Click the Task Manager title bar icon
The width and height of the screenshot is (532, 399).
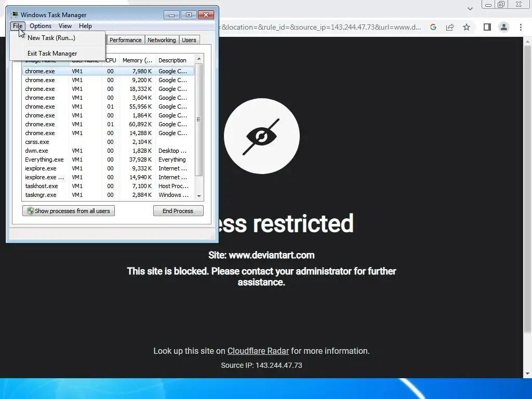click(15, 15)
